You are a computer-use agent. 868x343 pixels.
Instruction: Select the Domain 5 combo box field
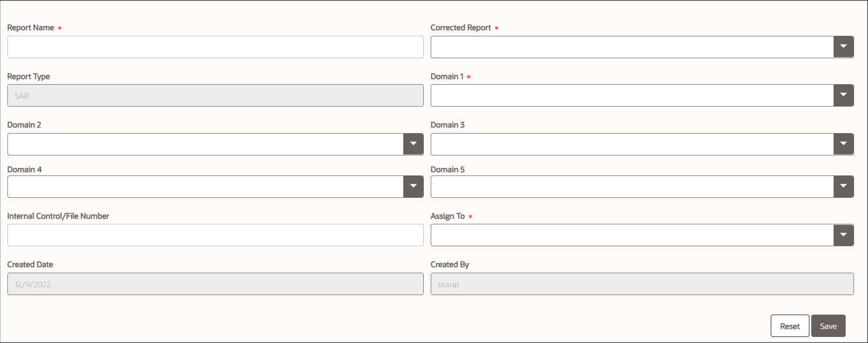[632, 187]
